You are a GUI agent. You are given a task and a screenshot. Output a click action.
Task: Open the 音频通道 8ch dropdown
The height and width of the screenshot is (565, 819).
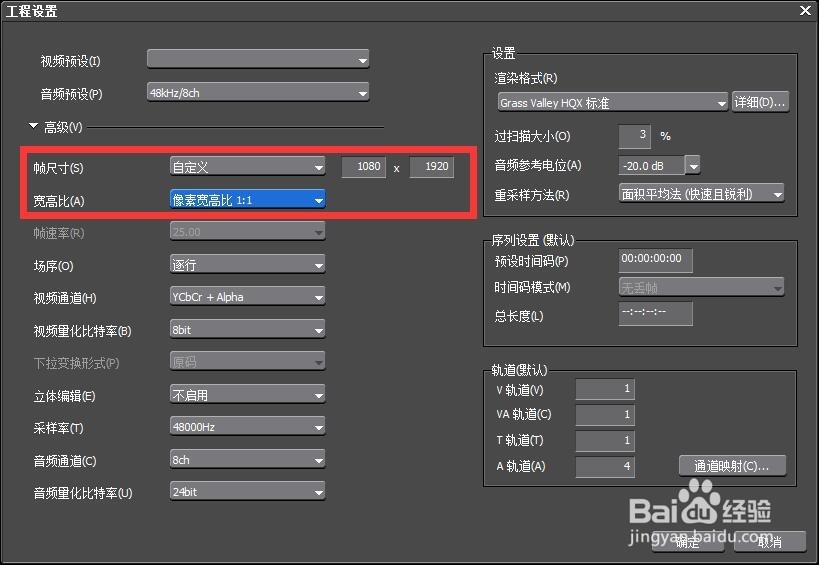tap(248, 460)
